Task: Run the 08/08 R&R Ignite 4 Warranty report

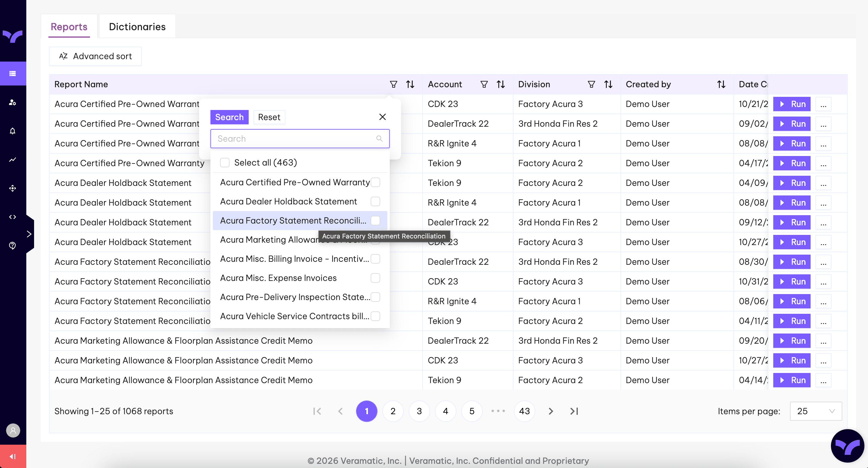Action: [791, 143]
